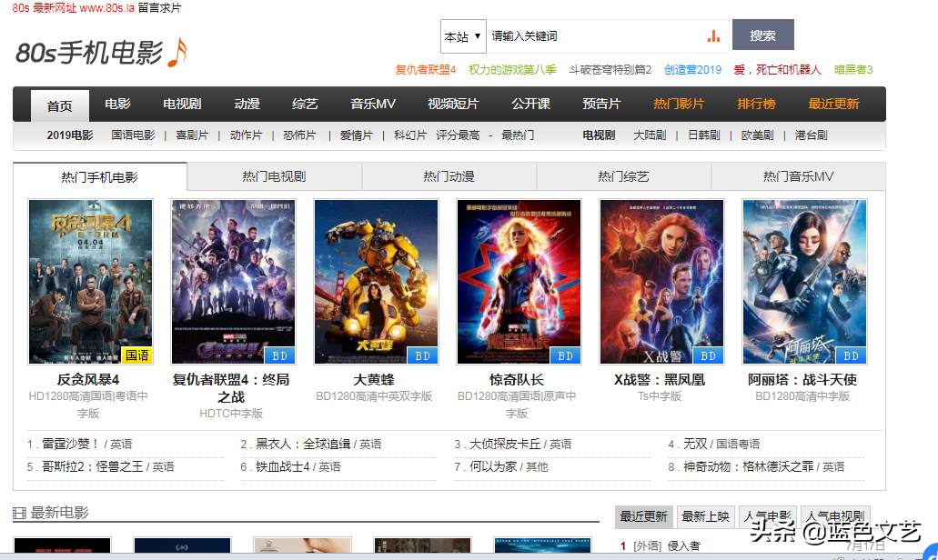Viewport: 938px width, 560px height.
Task: Open the 本站 search scope dropdown
Action: click(463, 36)
